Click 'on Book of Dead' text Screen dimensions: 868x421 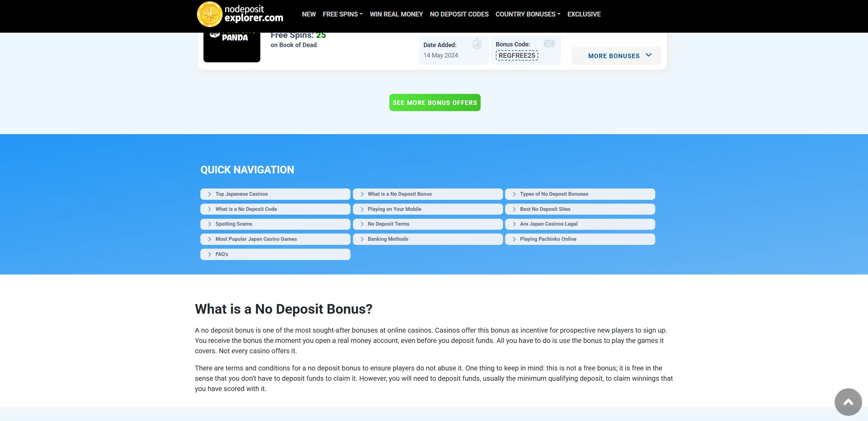point(293,45)
